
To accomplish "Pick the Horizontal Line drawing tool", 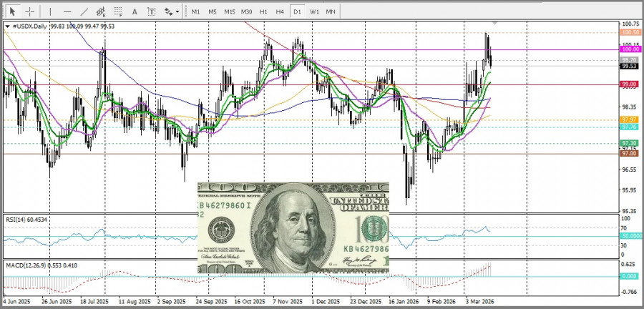I will click(x=67, y=11).
